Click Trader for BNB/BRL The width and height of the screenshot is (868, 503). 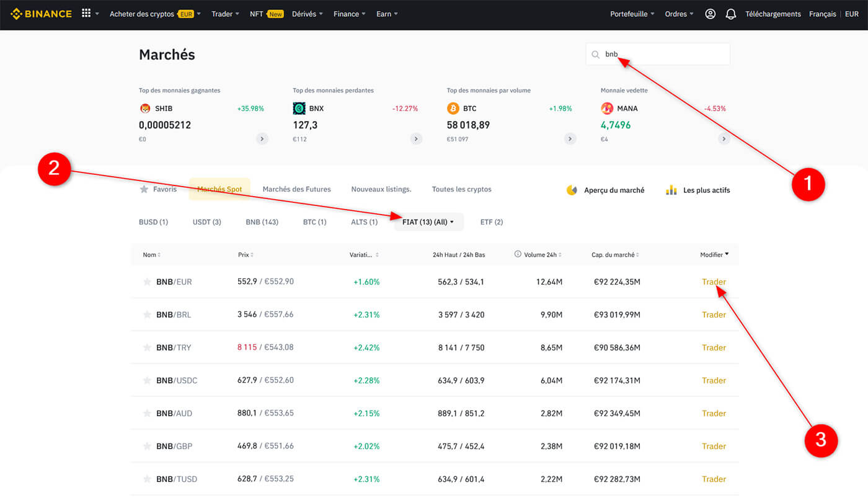click(x=714, y=314)
